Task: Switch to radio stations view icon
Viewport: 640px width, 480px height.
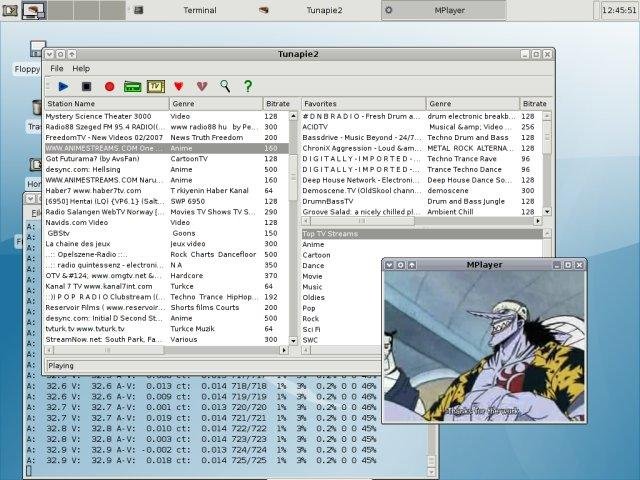Action: tap(132, 87)
